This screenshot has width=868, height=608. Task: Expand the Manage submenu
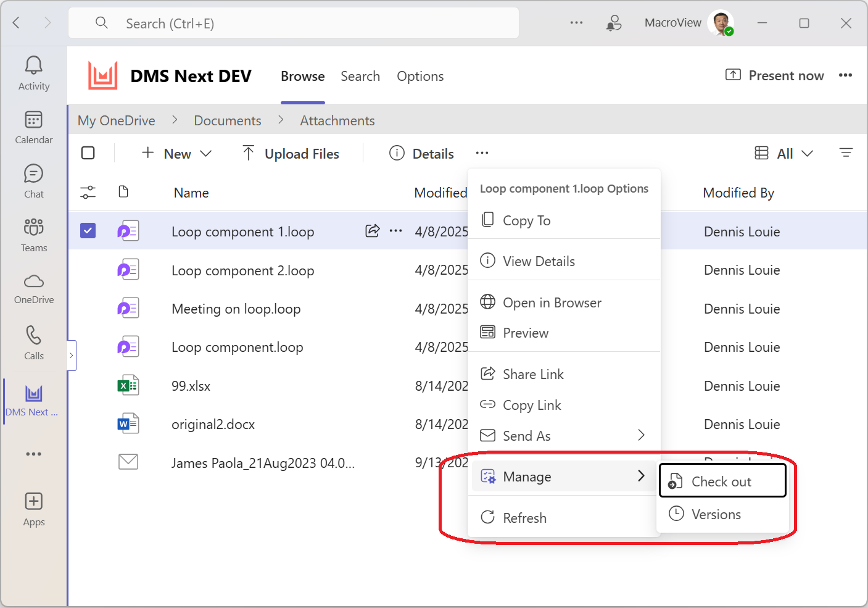564,476
